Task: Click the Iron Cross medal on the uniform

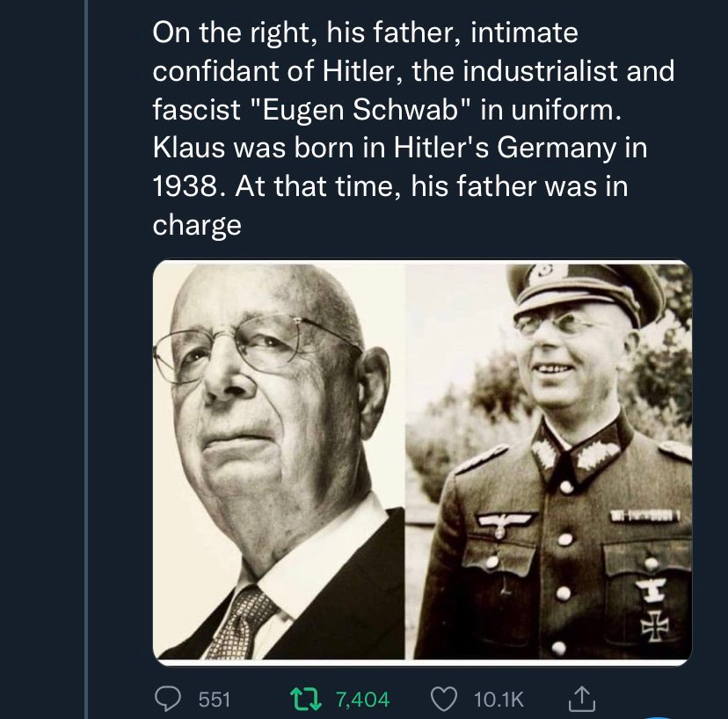Action: [655, 626]
